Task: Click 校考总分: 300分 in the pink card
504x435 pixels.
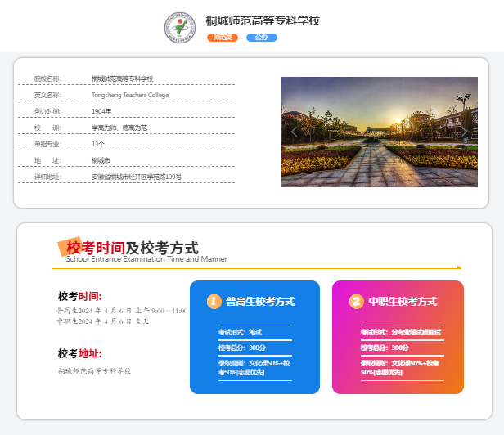Action: [x=385, y=348]
